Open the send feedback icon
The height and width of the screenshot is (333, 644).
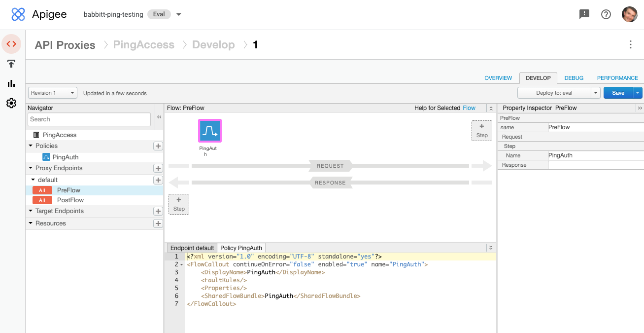(x=584, y=14)
